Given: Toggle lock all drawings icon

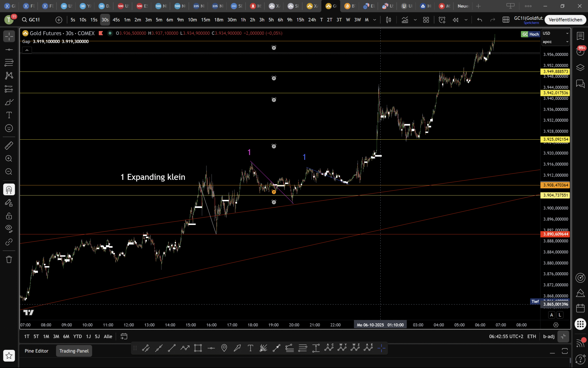Looking at the screenshot, I should (9, 216).
